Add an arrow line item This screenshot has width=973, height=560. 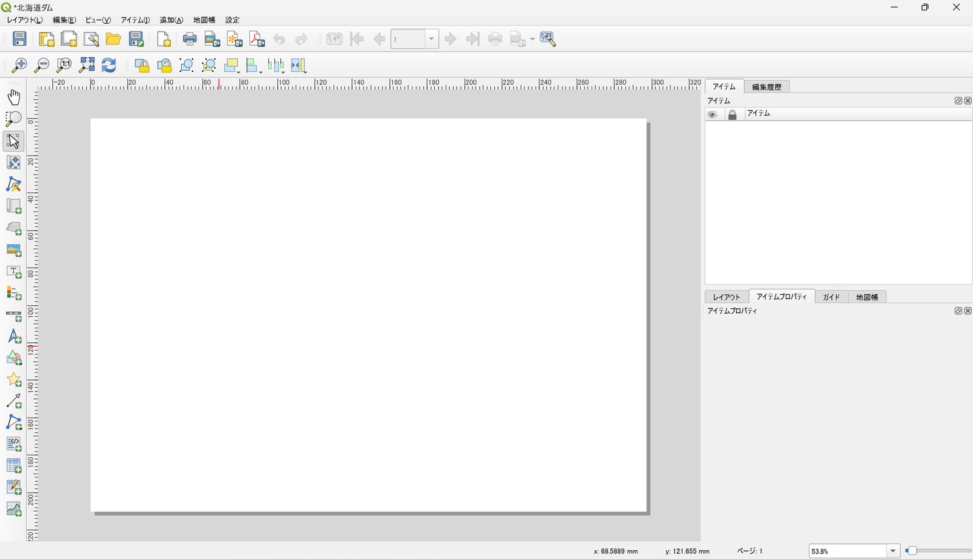(13, 401)
